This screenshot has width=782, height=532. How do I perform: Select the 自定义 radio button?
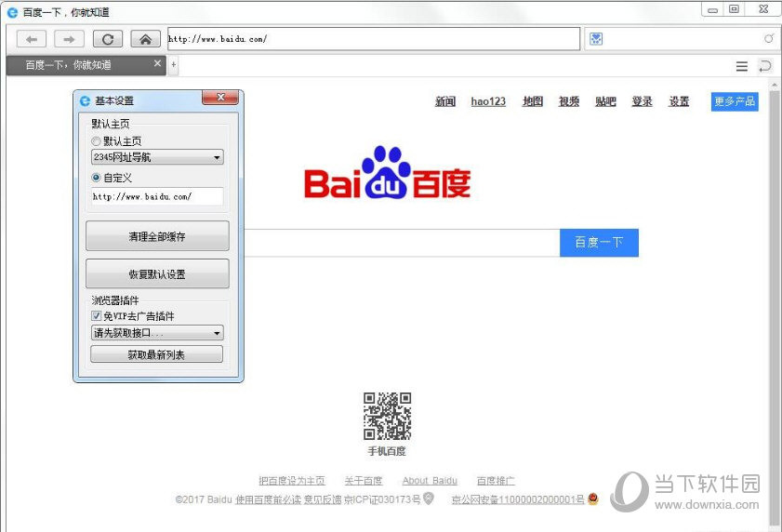[96, 177]
